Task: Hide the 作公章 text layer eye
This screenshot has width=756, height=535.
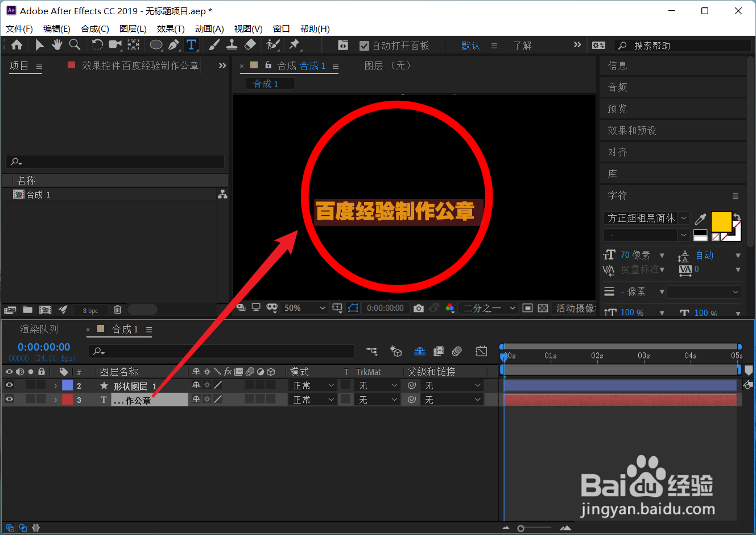Action: pyautogui.click(x=9, y=400)
